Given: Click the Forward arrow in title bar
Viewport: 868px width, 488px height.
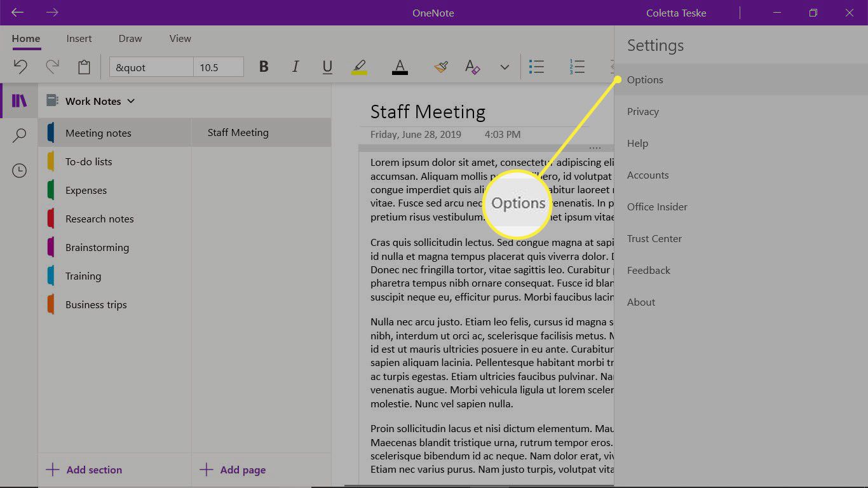Looking at the screenshot, I should point(53,13).
